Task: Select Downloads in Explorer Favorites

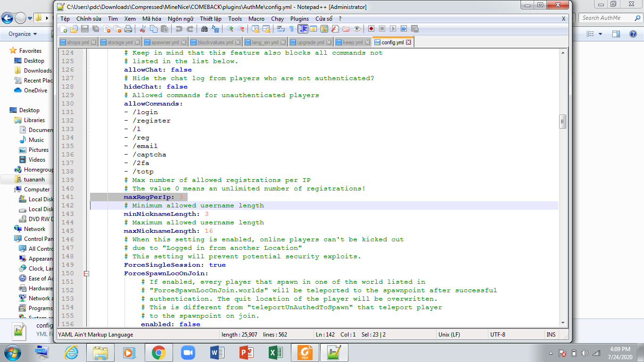Action: pos(38,71)
